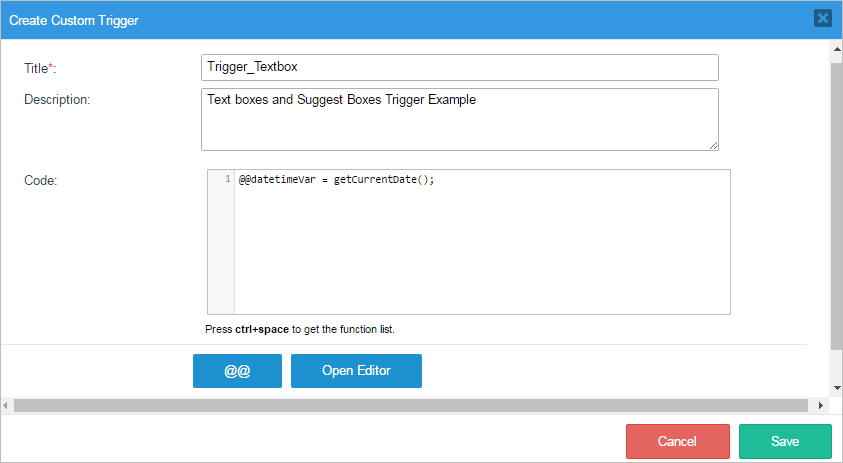This screenshot has height=463, width=843.
Task: Click the horizontal scrollbar thumb
Action: pos(410,406)
